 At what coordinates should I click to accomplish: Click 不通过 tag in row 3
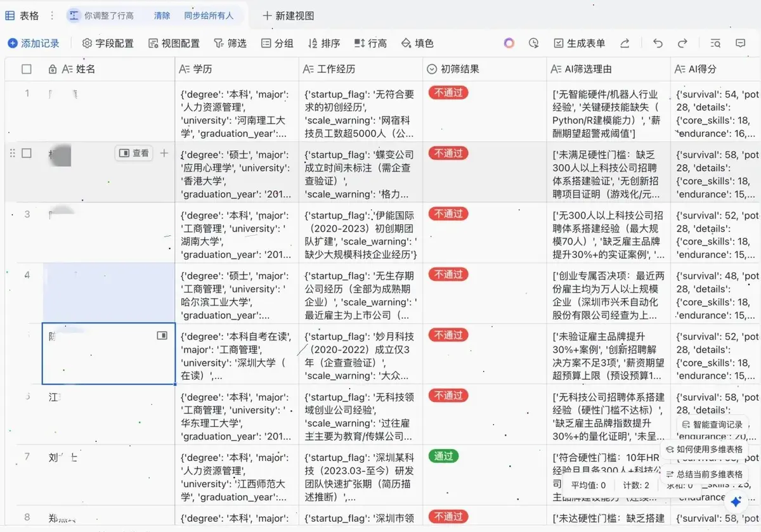[x=448, y=214]
